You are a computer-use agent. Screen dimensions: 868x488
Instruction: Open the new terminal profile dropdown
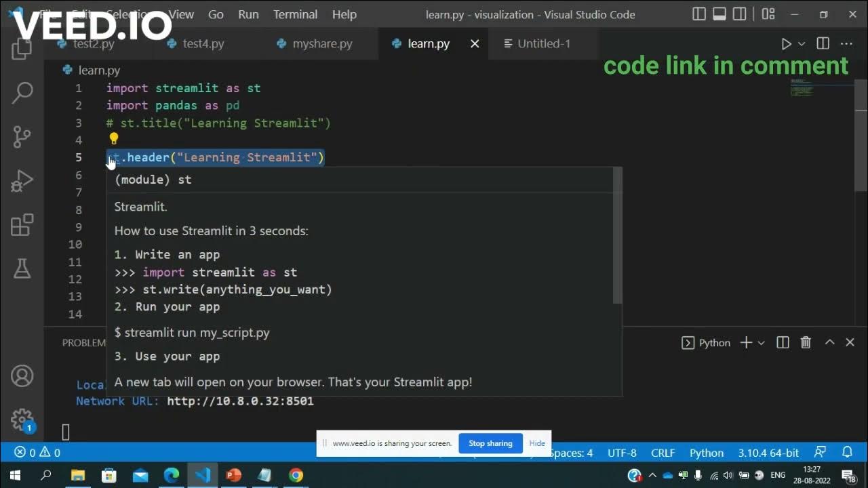click(x=761, y=343)
